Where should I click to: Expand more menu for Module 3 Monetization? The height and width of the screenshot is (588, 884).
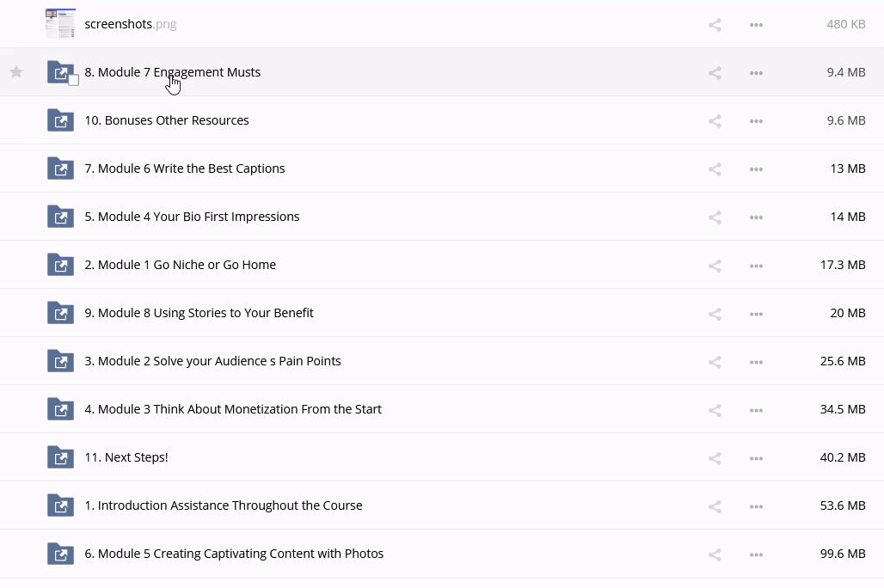pyautogui.click(x=756, y=410)
